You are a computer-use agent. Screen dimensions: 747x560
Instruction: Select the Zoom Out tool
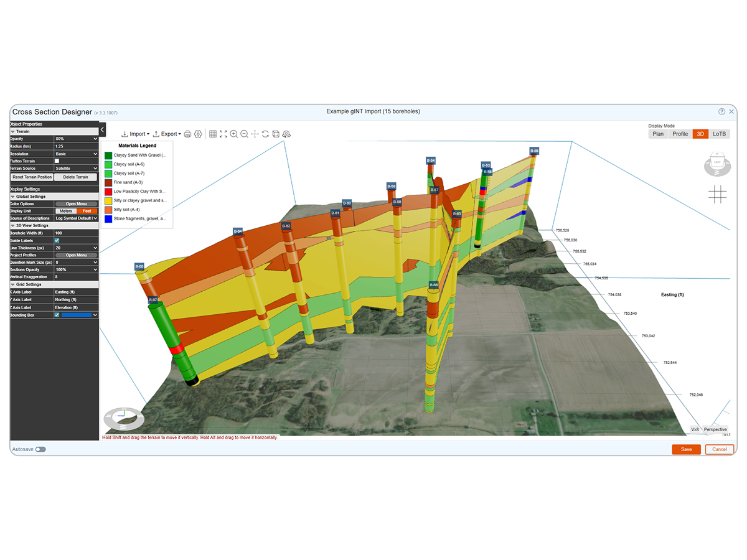244,134
